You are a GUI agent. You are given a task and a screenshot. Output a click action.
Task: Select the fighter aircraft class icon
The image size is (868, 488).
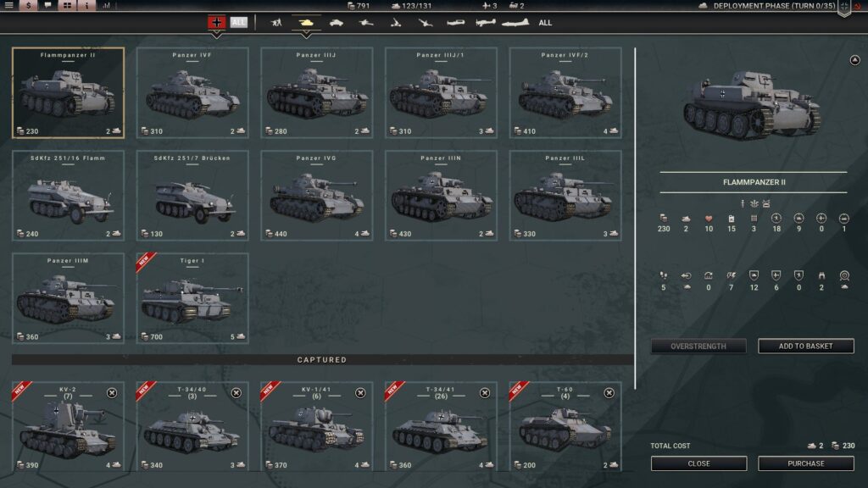pyautogui.click(x=455, y=23)
